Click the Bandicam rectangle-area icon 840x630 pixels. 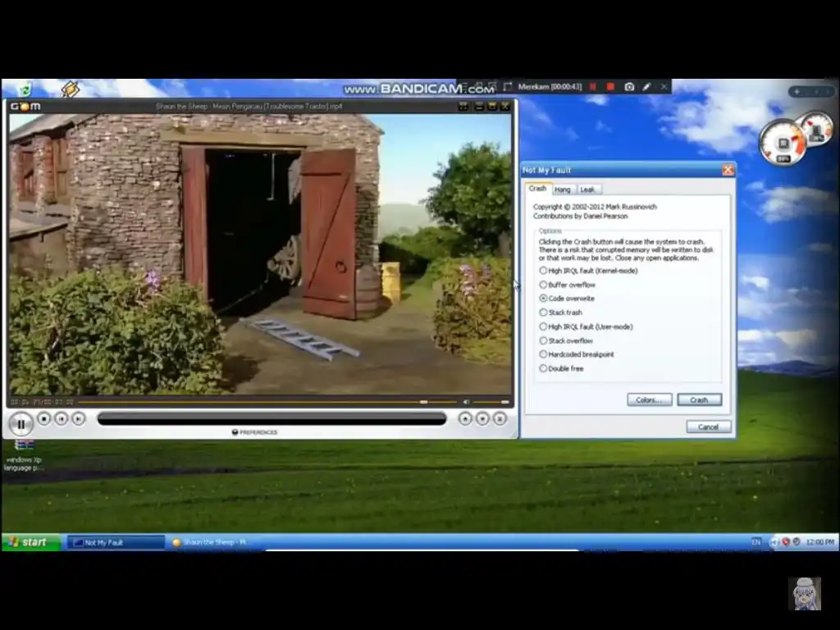coord(507,86)
